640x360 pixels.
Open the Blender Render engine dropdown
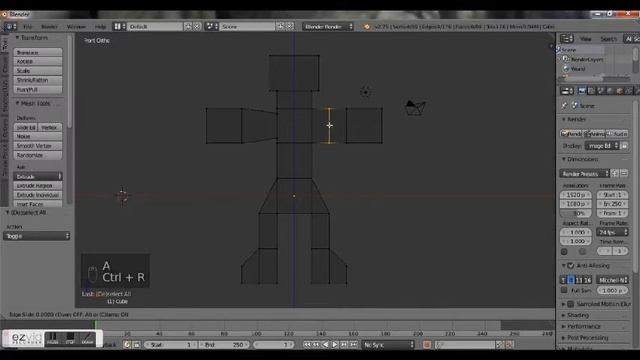pyautogui.click(x=328, y=27)
